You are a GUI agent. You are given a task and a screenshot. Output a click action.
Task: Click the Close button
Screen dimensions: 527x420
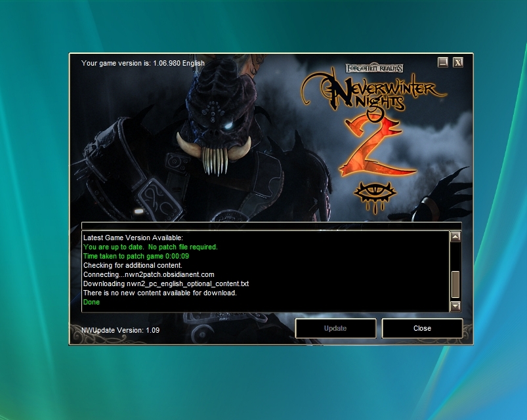pos(422,328)
